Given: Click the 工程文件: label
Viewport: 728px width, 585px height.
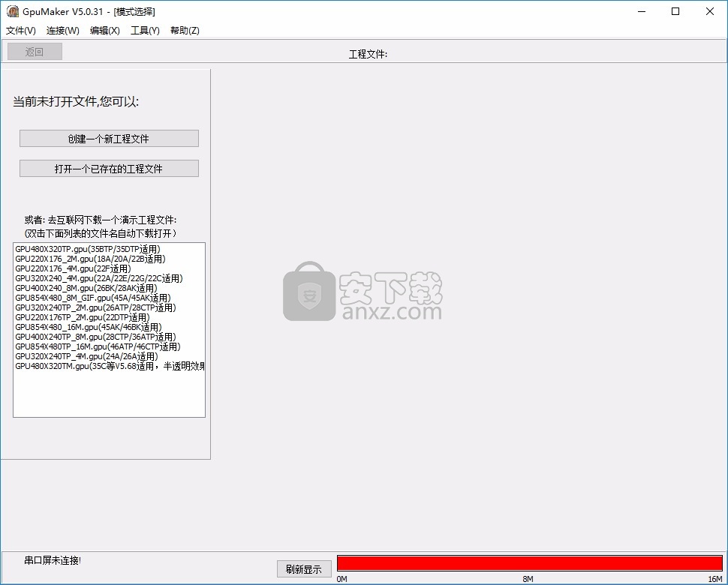Looking at the screenshot, I should [369, 54].
